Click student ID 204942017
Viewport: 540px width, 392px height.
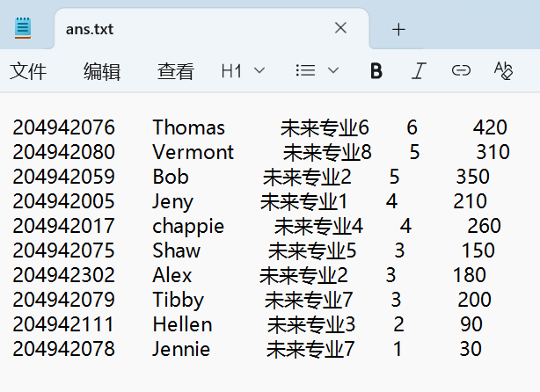tap(63, 226)
